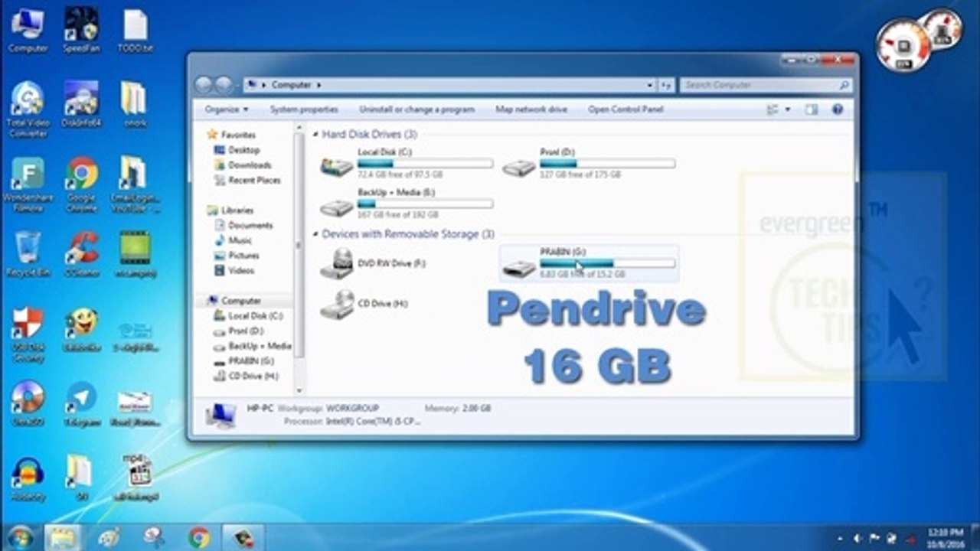Open the SpeedFan desktop shortcut
The width and height of the screenshot is (980, 551).
(81, 31)
